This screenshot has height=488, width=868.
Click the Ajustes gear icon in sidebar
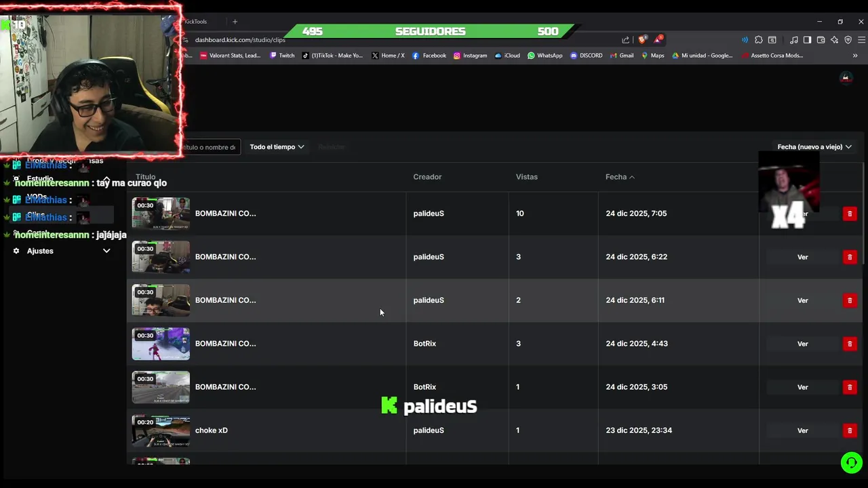(x=16, y=251)
